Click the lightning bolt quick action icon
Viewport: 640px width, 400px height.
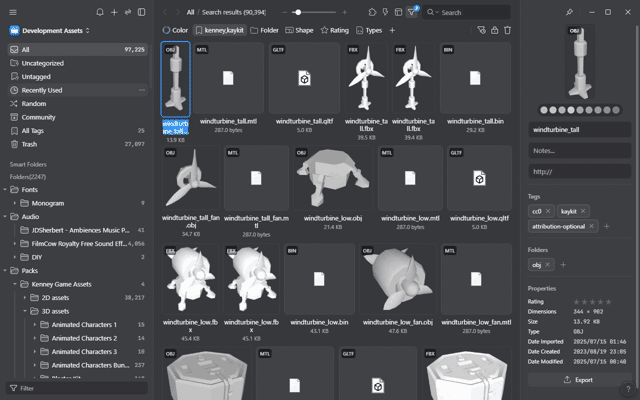coord(385,12)
